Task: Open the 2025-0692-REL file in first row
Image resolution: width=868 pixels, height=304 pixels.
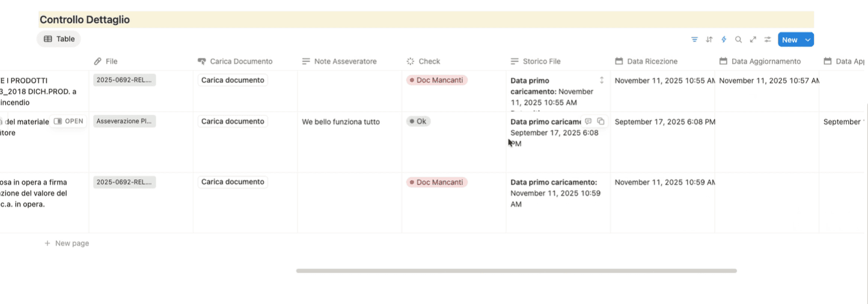Action: pos(124,80)
